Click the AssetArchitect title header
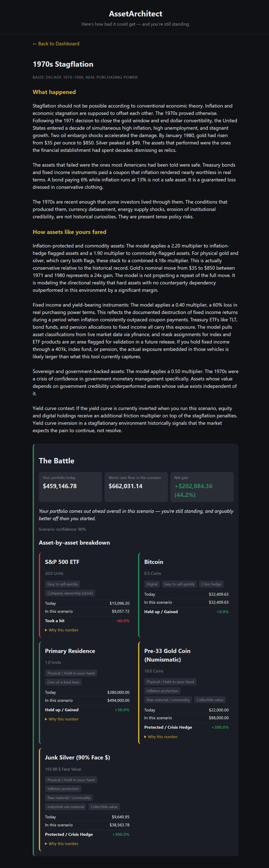The height and width of the screenshot is (868, 269). point(135,14)
